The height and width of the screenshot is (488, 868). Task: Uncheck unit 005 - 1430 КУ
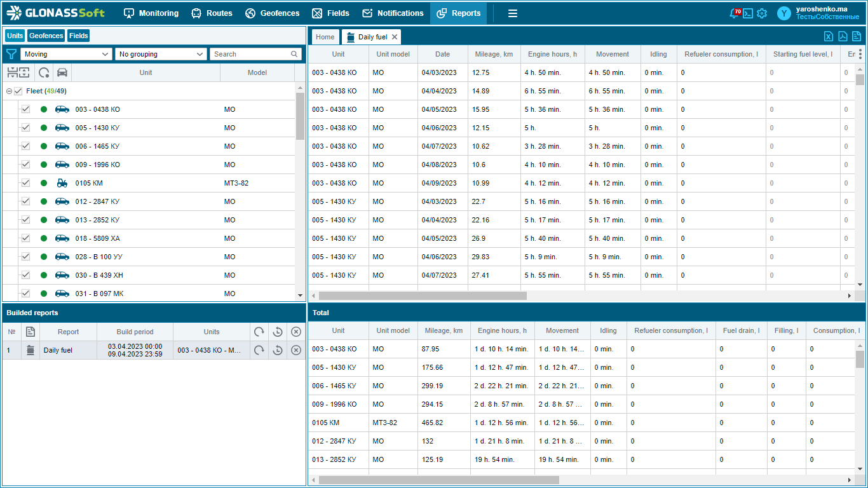[25, 128]
